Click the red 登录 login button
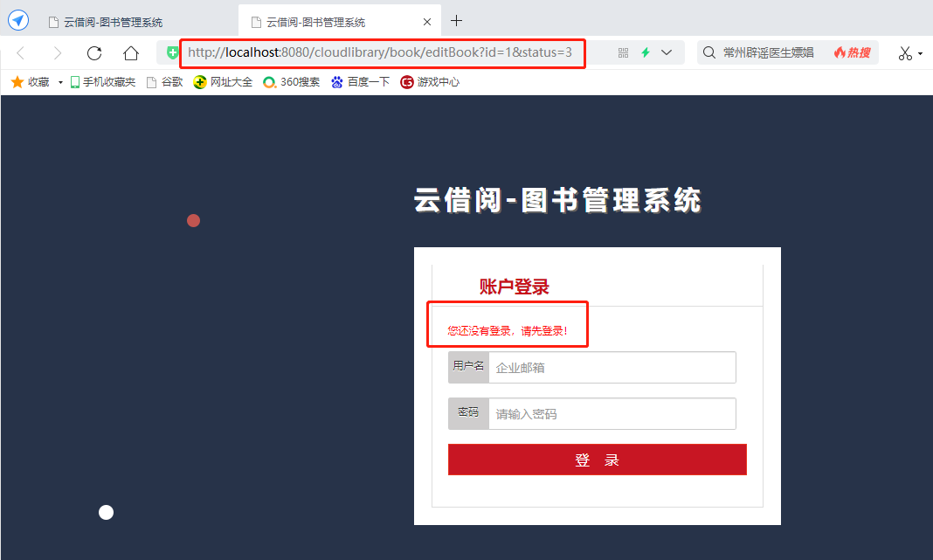 pyautogui.click(x=598, y=460)
